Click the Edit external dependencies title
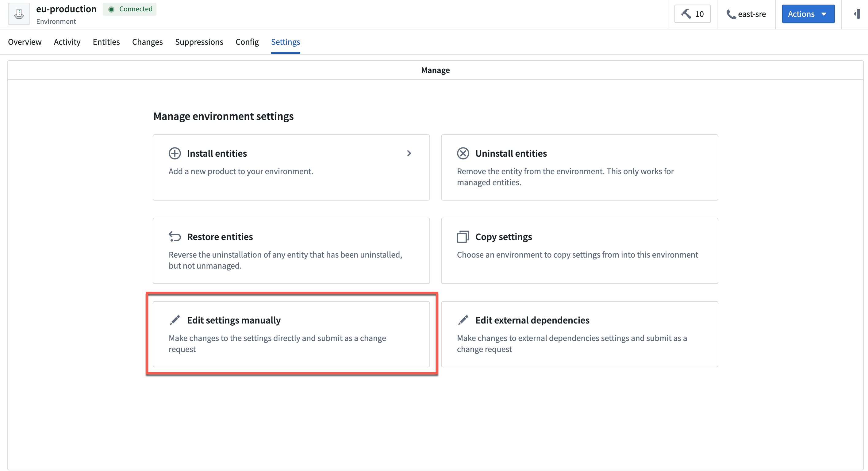Screen dimensions: 868x471 coord(532,320)
